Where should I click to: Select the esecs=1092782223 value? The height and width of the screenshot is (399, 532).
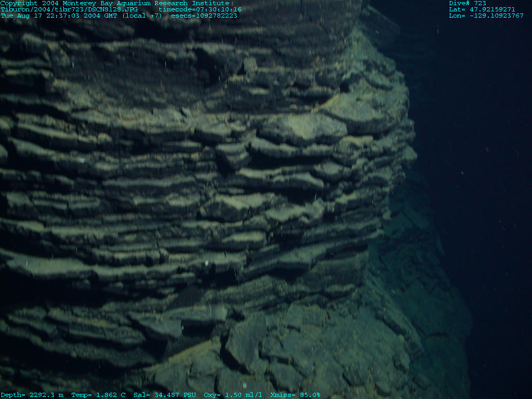204,16
